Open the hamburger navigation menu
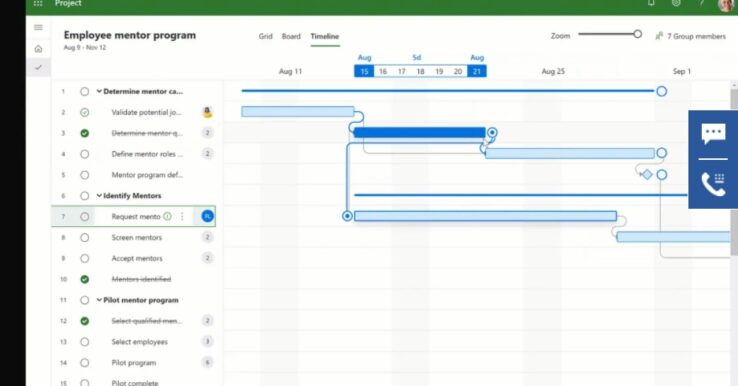 [39, 27]
